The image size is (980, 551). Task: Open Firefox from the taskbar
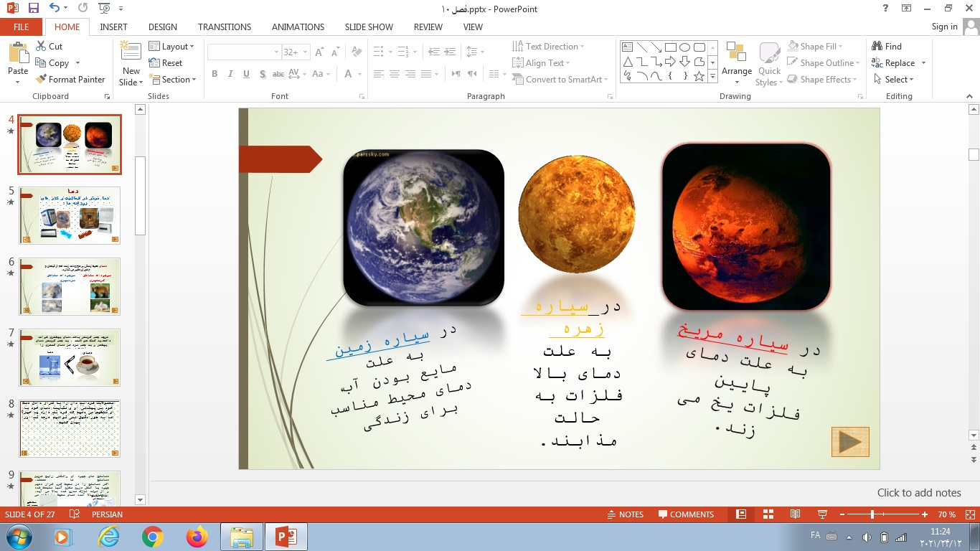[x=196, y=537]
